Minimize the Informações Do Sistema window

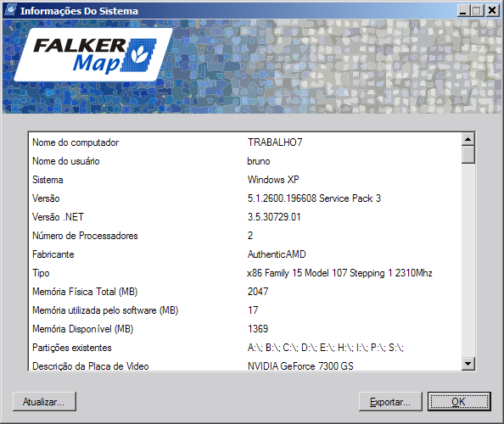pyautogui.click(x=463, y=11)
